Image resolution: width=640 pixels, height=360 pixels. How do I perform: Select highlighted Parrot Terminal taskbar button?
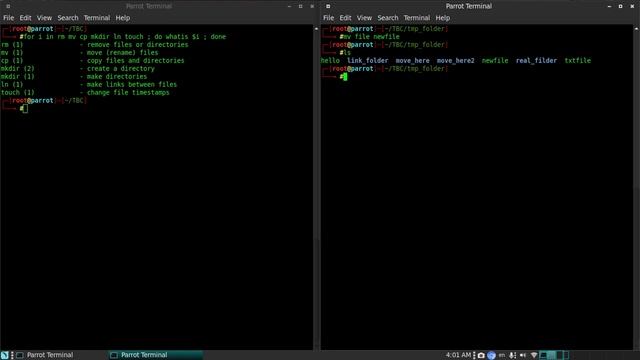coord(156,355)
